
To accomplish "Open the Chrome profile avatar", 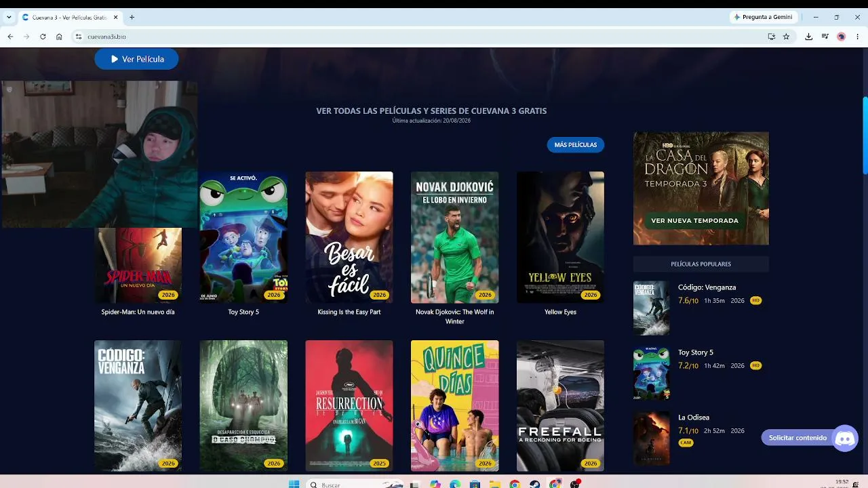I will 841,37.
